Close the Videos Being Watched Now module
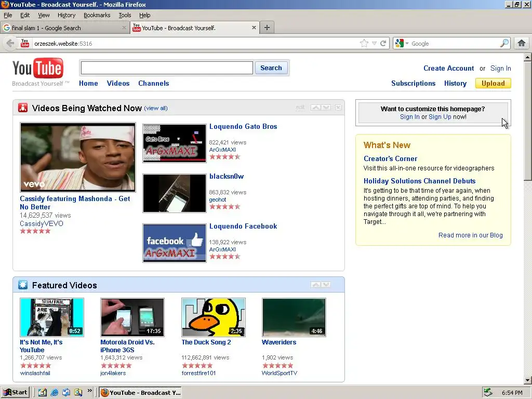The image size is (532, 399). [338, 108]
